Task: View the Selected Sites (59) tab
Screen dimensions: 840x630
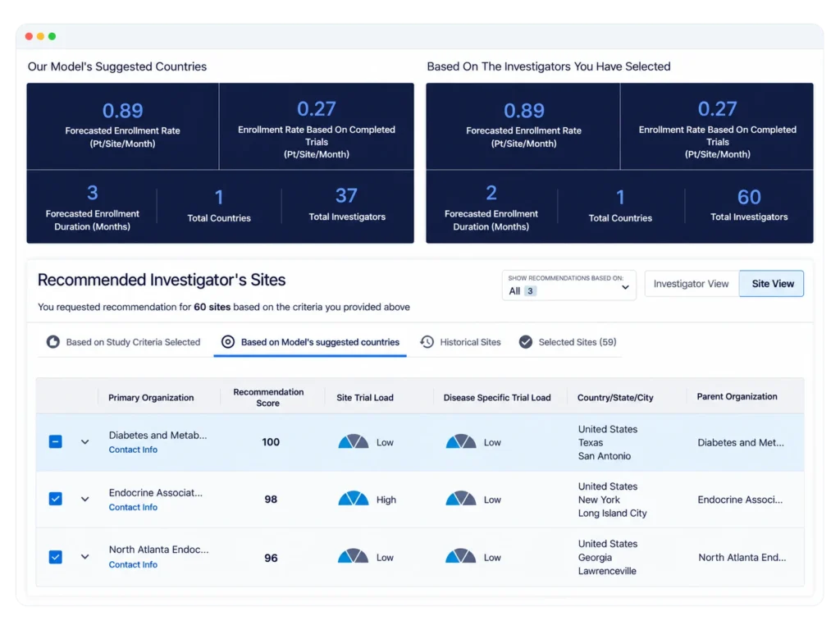Action: coord(568,342)
